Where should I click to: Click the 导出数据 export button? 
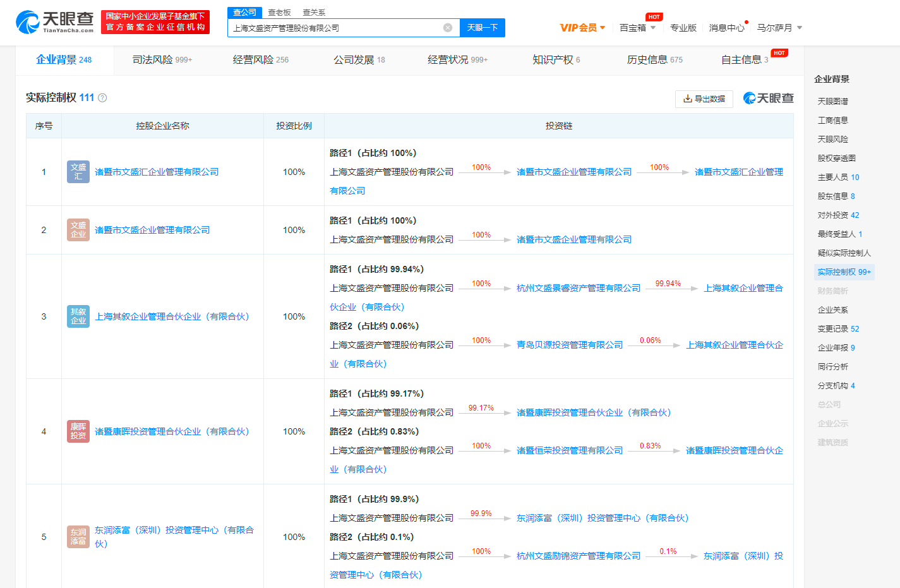pos(704,99)
